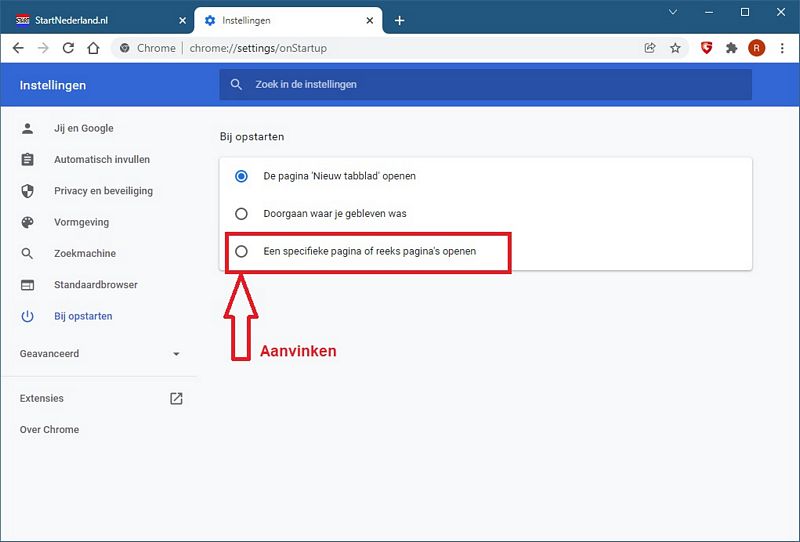This screenshot has width=800, height=542.
Task: Bookmark this page with the star icon
Action: (x=675, y=48)
